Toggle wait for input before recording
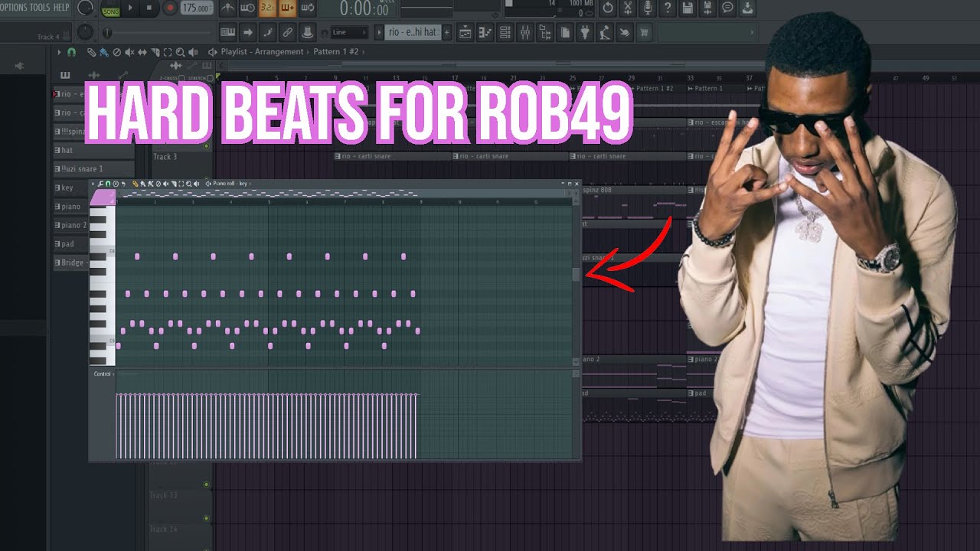Viewport: 980px width, 551px height. point(247,8)
